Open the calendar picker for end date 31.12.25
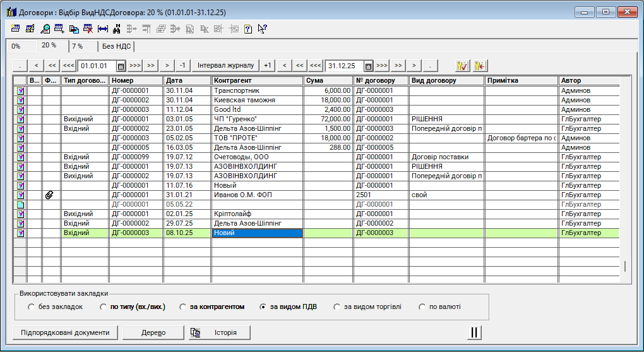Viewport: 644px width, 352px height. click(367, 66)
